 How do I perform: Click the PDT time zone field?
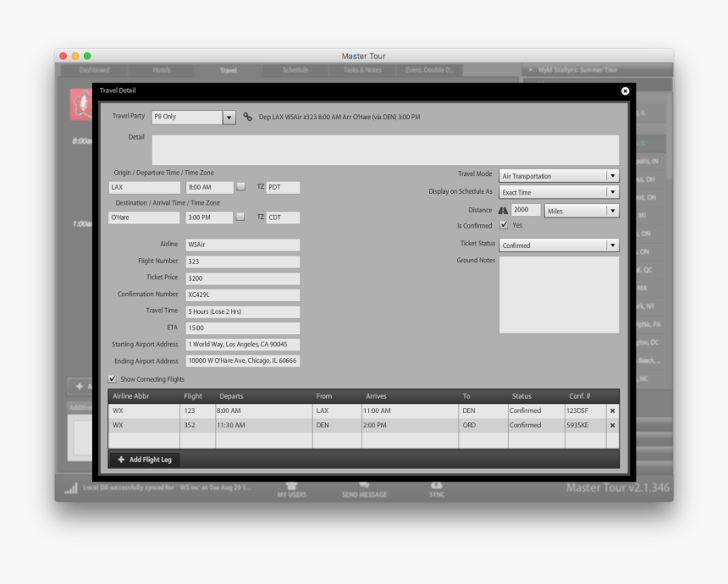283,187
